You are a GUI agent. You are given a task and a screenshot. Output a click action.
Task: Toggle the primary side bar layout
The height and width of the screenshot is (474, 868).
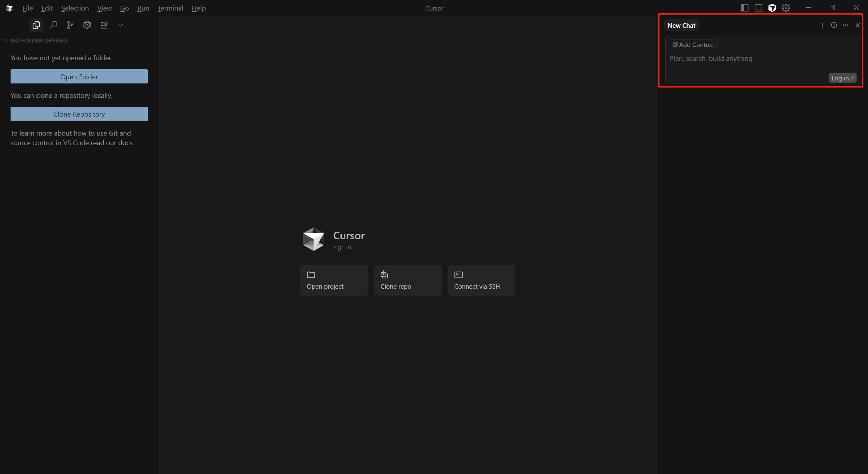745,8
